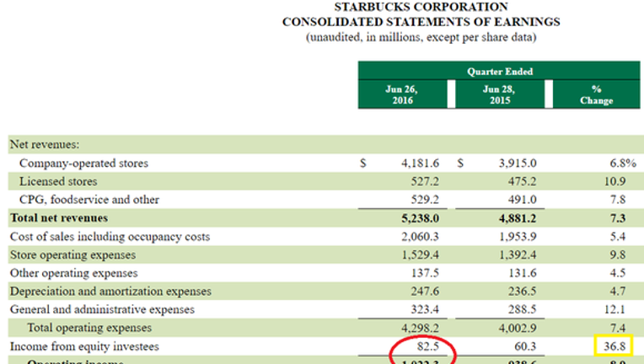Click the '% Change' column header
Image resolution: width=644 pixels, height=364 pixels.
pos(596,95)
